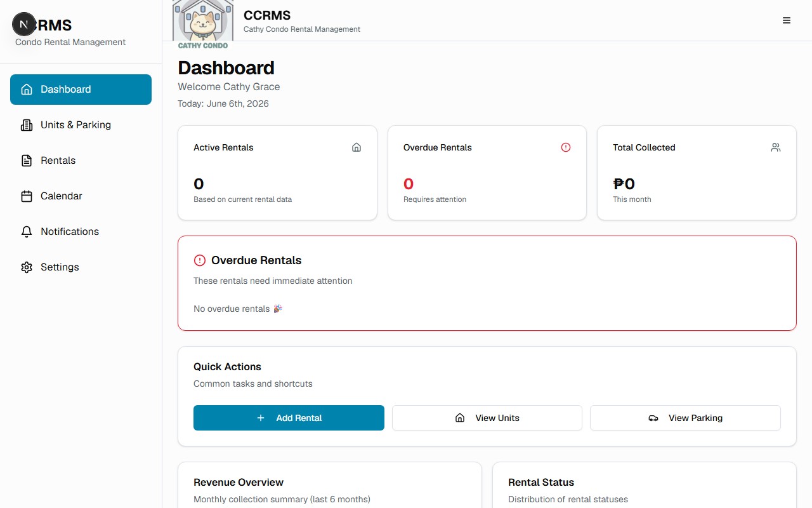Click 'Common tasks and shortcuts' text
The image size is (812, 508).
point(253,384)
